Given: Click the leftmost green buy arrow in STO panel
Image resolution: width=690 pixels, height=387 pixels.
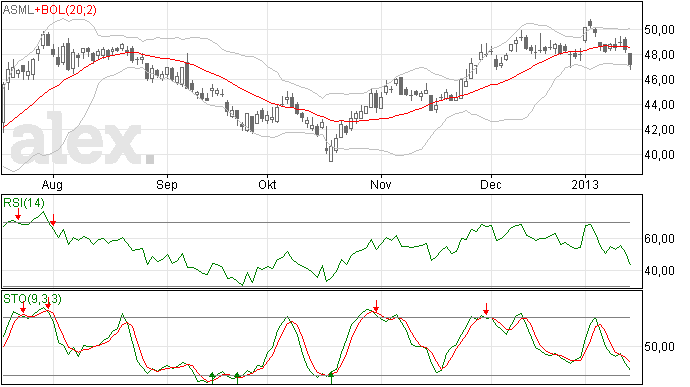Looking at the screenshot, I should 212,378.
